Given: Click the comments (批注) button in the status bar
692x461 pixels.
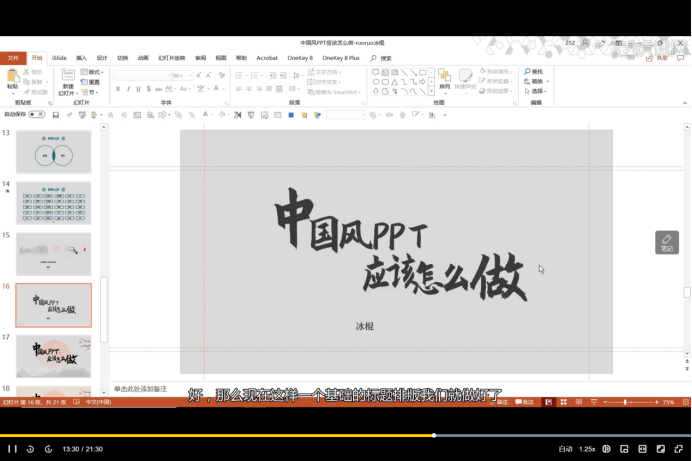Looking at the screenshot, I should pos(525,402).
